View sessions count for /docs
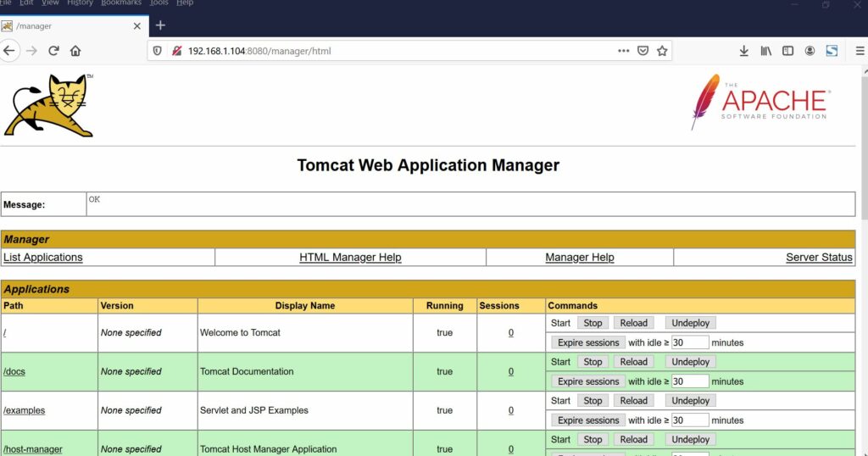This screenshot has height=456, width=868. [511, 371]
